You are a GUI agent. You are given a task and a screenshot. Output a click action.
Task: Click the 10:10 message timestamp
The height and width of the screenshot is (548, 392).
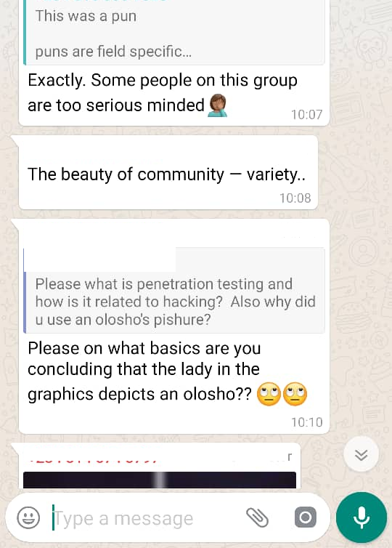click(x=307, y=422)
